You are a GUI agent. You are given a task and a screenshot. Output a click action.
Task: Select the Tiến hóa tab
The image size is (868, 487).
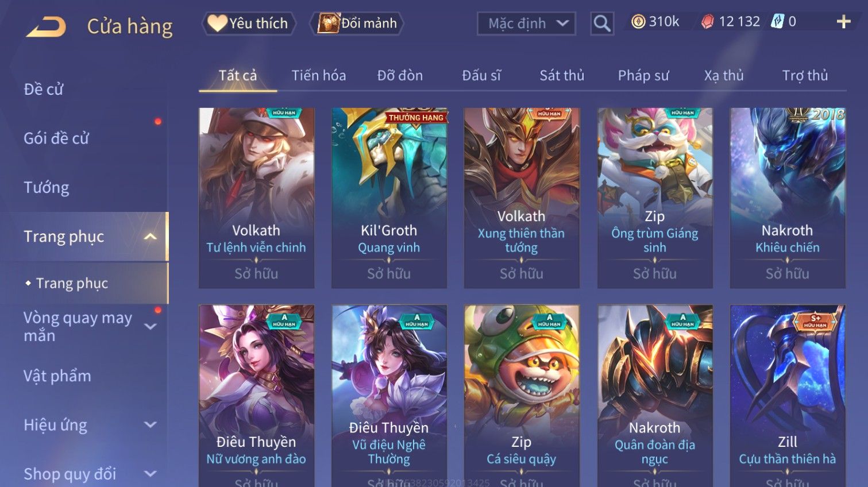(x=319, y=75)
